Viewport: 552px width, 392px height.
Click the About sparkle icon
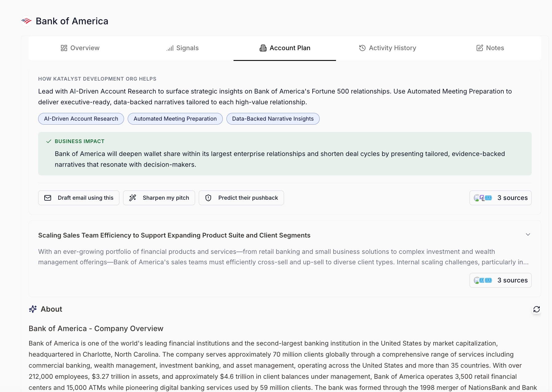tap(33, 309)
